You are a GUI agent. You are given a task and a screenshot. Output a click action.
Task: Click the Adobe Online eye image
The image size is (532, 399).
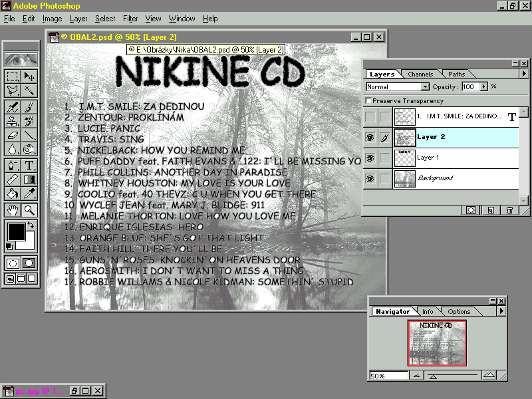tap(21, 60)
